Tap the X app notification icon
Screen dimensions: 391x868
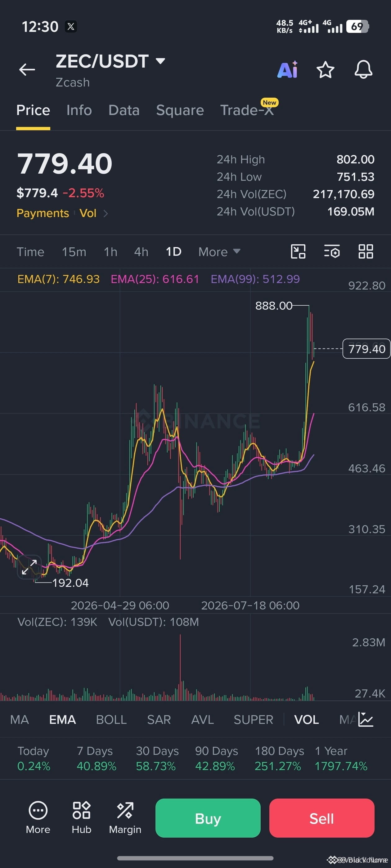71,27
